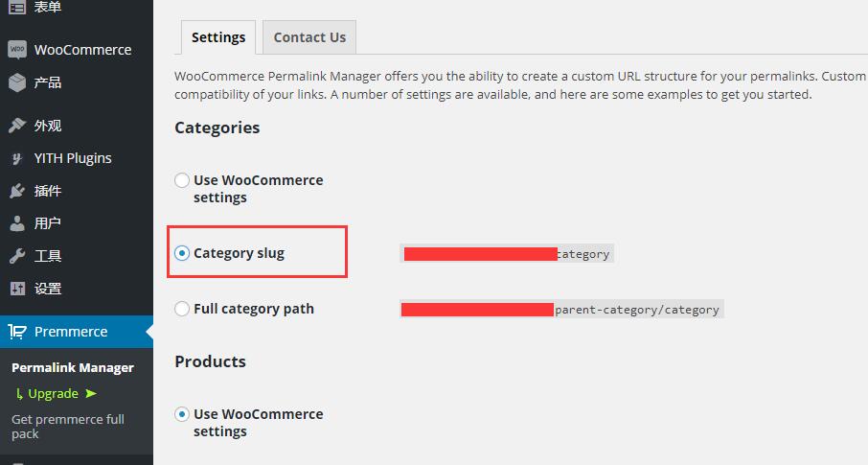Click the Plugins plug icon
Screen dimensions: 868x465
(x=17, y=191)
